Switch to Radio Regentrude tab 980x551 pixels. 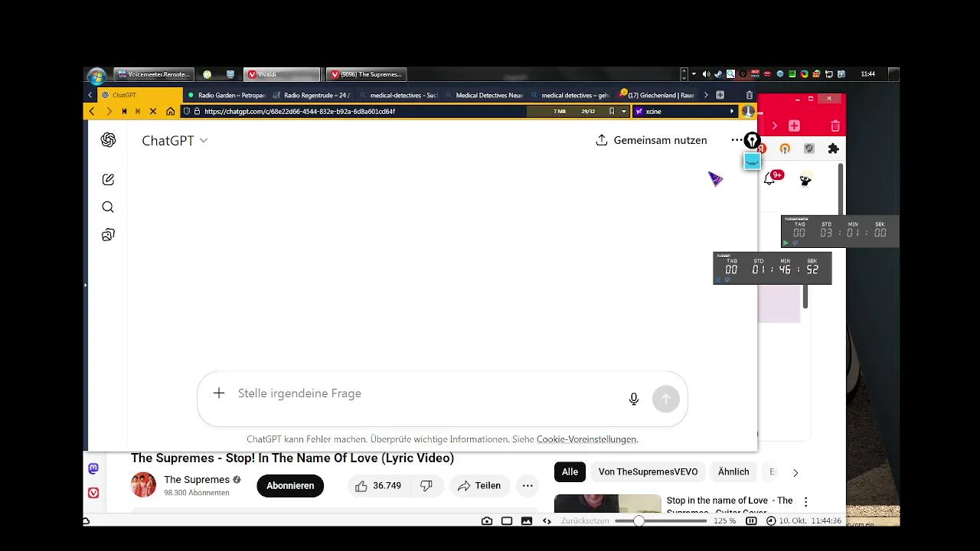coord(312,95)
